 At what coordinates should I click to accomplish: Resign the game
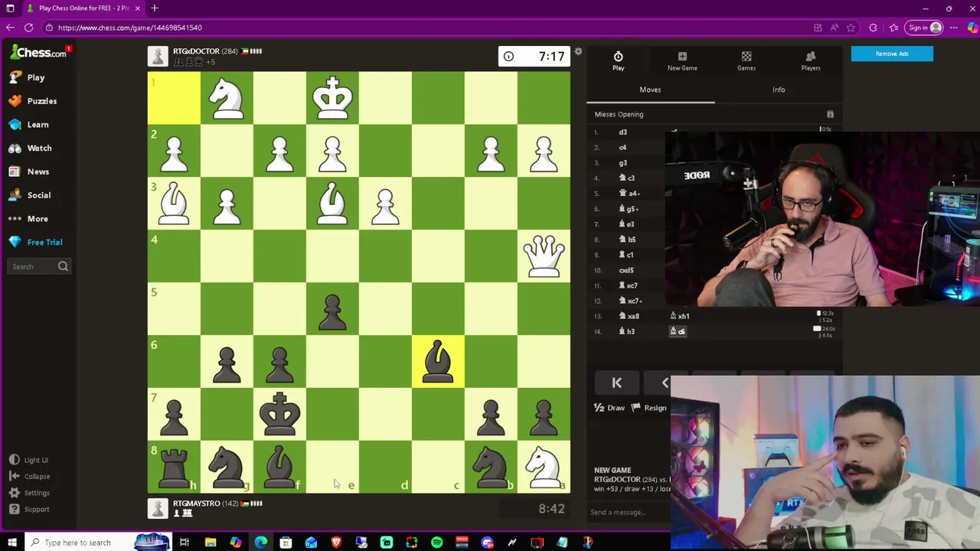[648, 408]
